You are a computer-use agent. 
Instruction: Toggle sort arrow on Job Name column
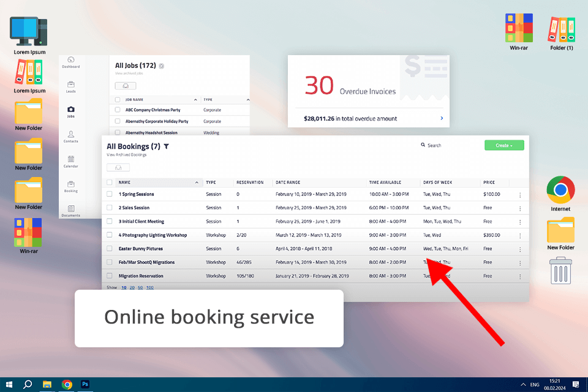click(195, 100)
